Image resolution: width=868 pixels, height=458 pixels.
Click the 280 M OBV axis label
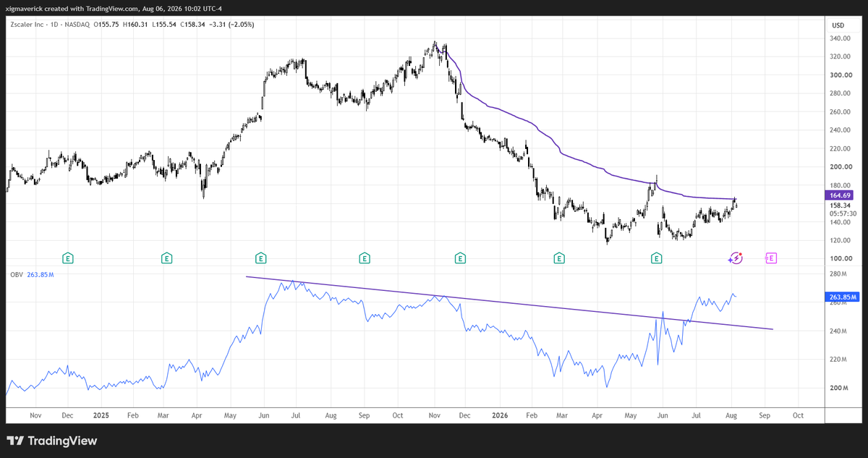838,274
